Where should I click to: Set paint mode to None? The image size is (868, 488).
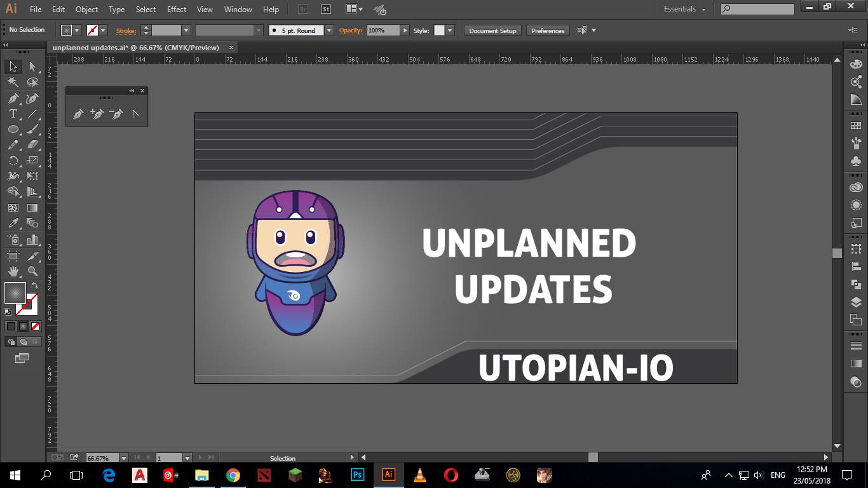(x=36, y=326)
